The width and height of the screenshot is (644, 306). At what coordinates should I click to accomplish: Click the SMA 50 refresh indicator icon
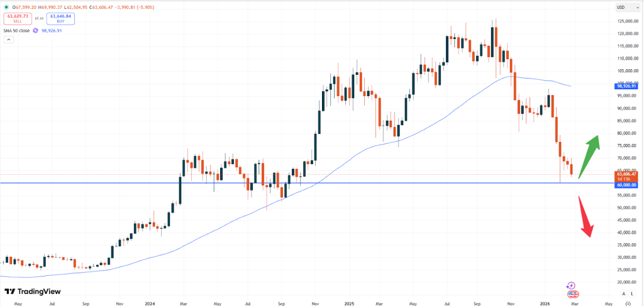tap(36, 30)
